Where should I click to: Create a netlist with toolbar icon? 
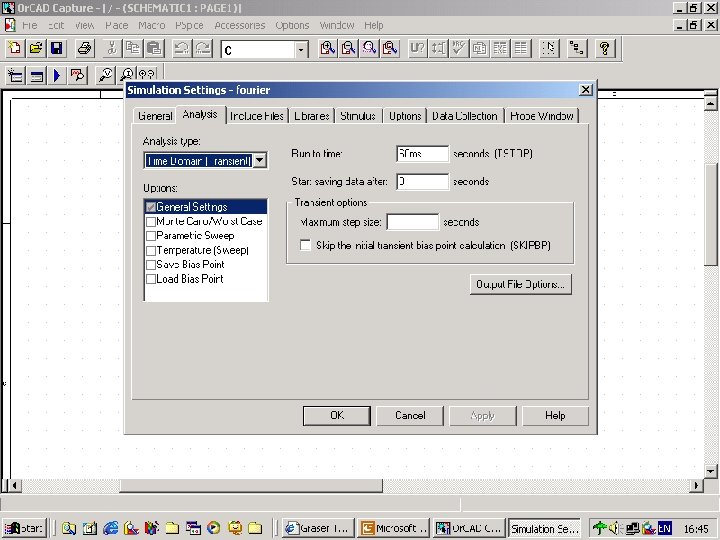[479, 48]
